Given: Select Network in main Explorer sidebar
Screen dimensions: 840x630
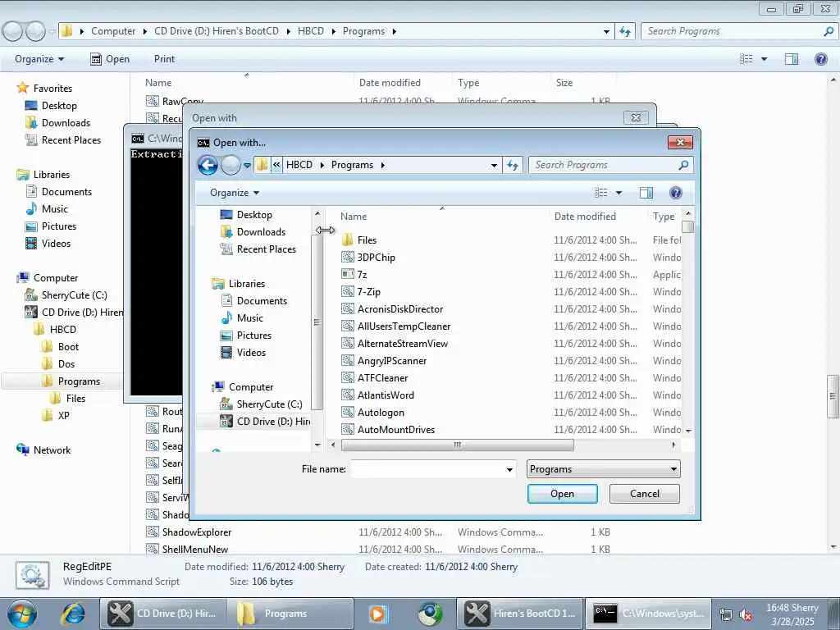Looking at the screenshot, I should tap(52, 450).
